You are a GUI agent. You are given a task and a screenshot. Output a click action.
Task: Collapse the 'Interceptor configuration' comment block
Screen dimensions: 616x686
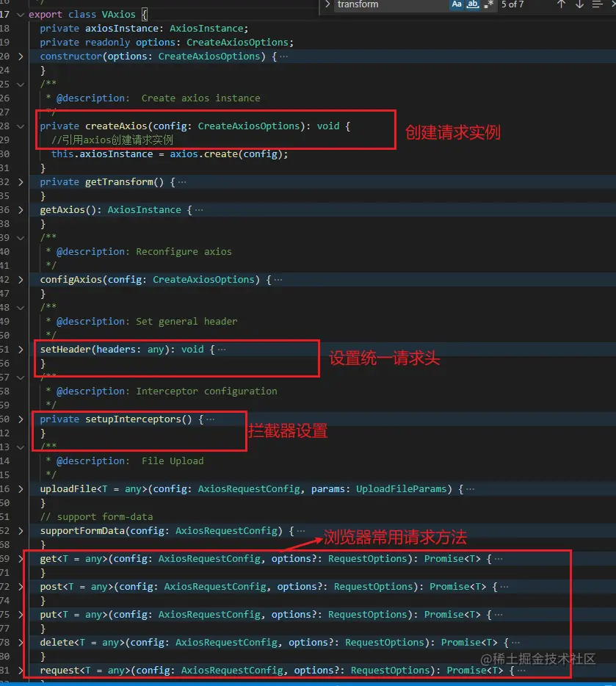click(20, 378)
